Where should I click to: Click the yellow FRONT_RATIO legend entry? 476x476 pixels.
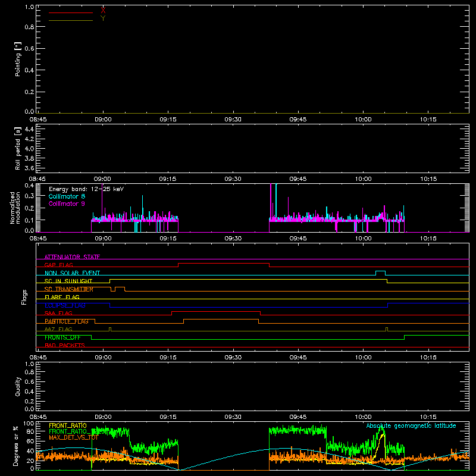point(68,425)
